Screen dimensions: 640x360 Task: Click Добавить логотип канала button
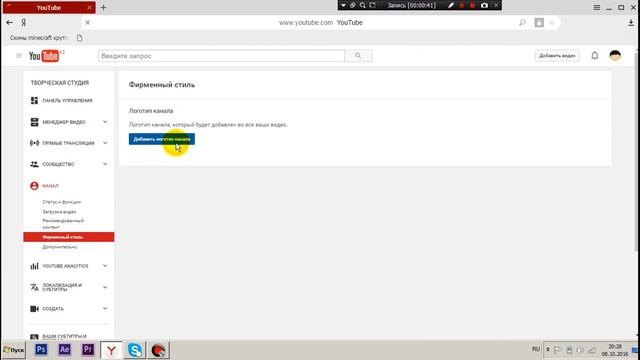pyautogui.click(x=162, y=139)
